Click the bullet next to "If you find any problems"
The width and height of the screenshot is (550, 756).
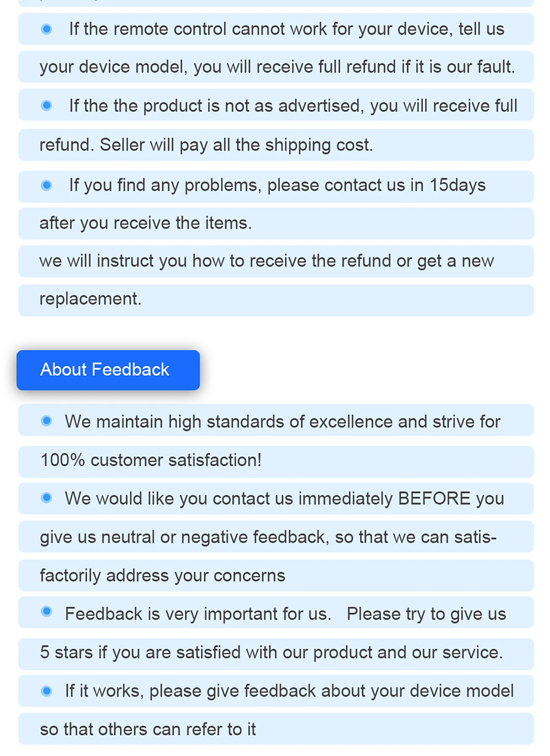(47, 185)
